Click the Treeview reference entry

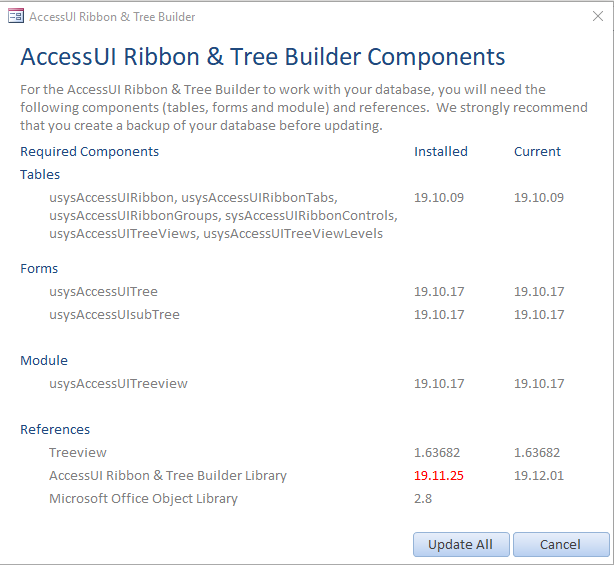point(78,453)
